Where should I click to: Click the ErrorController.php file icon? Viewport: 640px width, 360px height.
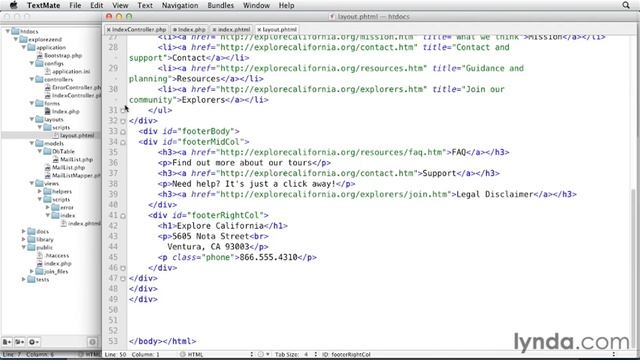[x=48, y=87]
